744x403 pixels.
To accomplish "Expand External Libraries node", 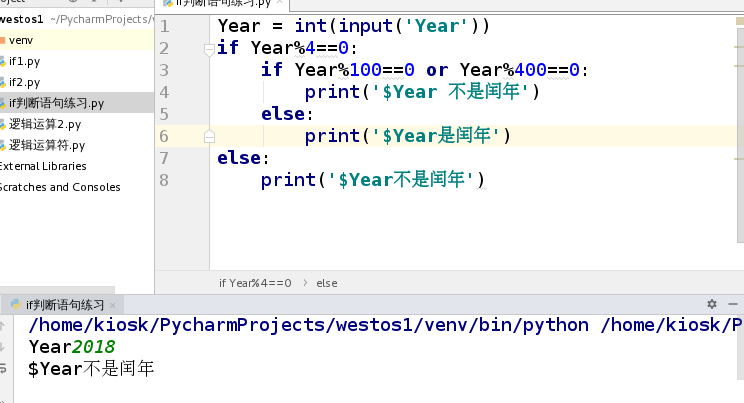I will tap(43, 166).
